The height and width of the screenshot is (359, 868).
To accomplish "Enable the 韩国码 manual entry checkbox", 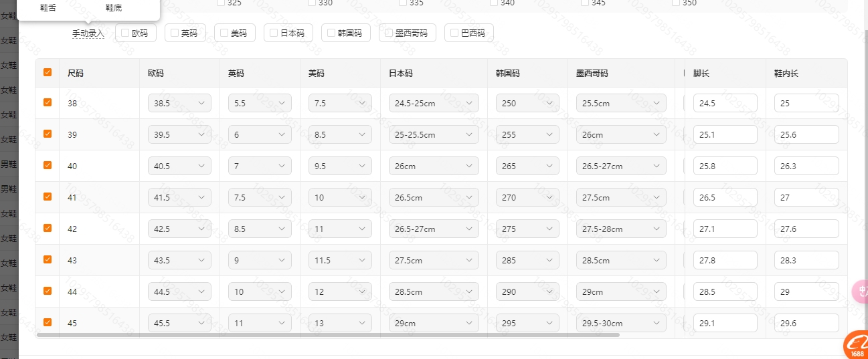I will (331, 33).
